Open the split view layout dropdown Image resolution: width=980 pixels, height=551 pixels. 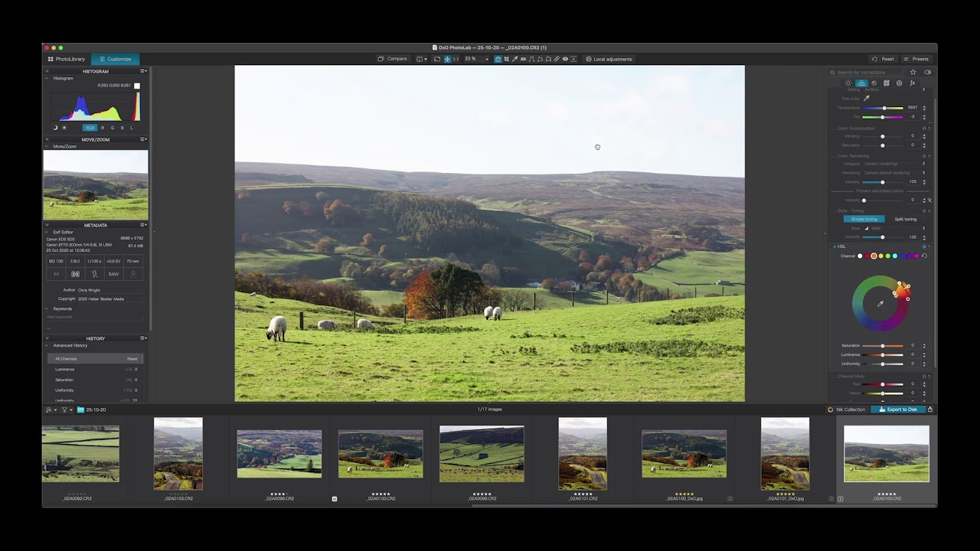click(422, 59)
